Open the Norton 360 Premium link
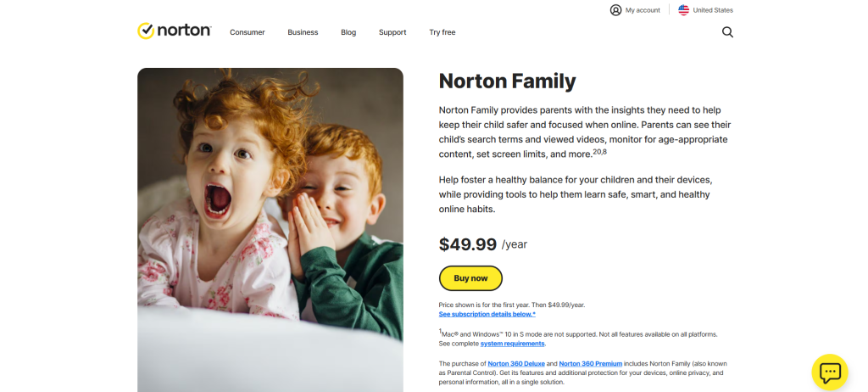Screen dimensions: 868x392 (592, 363)
